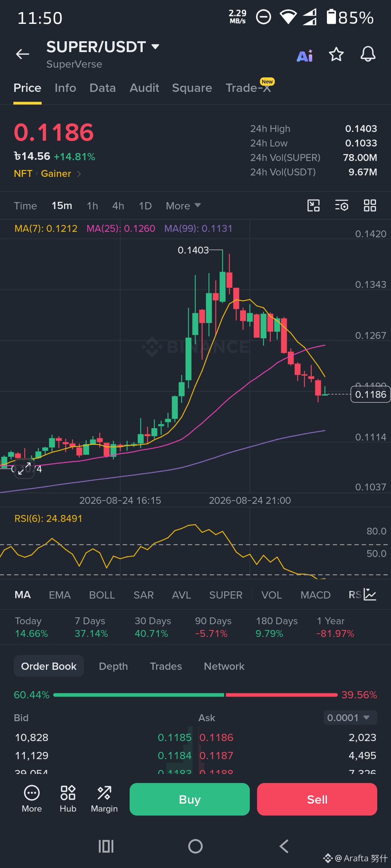The image size is (391, 868).
Task: Switch to the Data tab
Action: click(103, 88)
